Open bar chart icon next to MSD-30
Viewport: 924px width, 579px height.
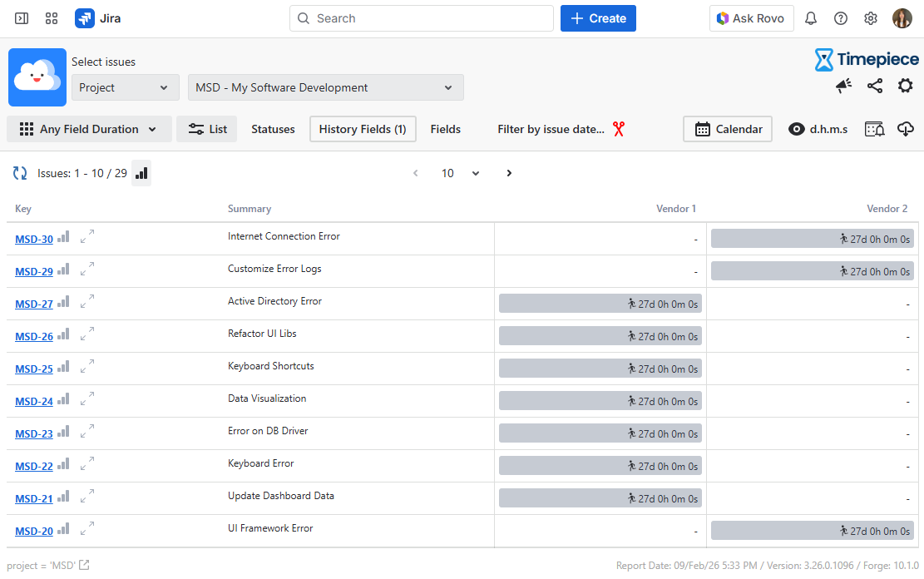(63, 238)
